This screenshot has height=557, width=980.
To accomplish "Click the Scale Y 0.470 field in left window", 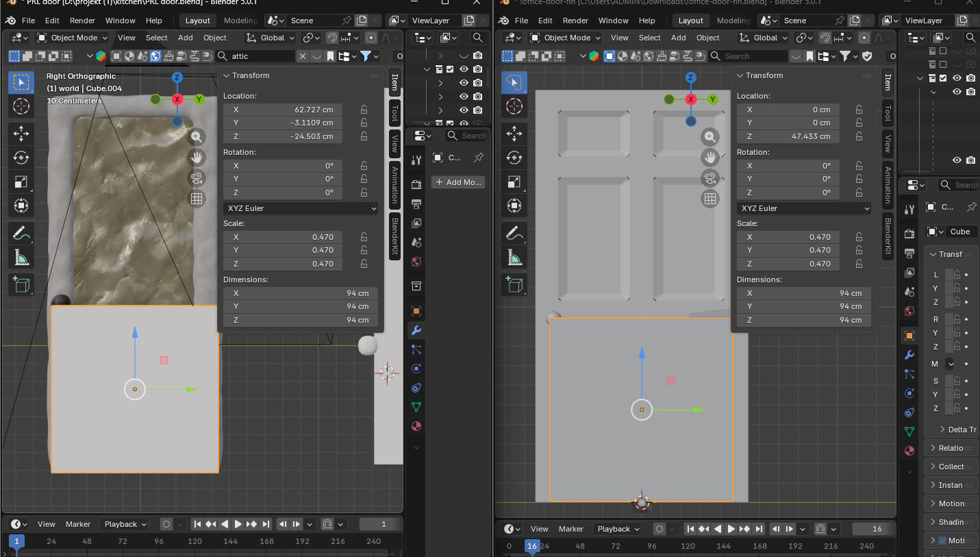I will pos(283,250).
